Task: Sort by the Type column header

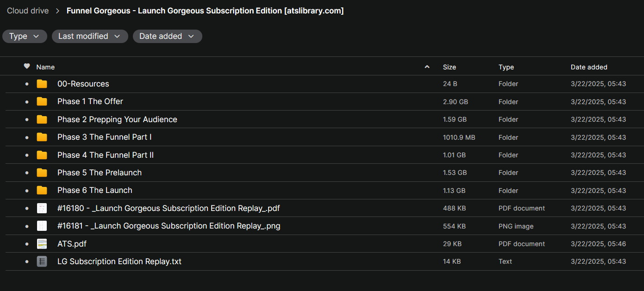Action: [x=506, y=67]
